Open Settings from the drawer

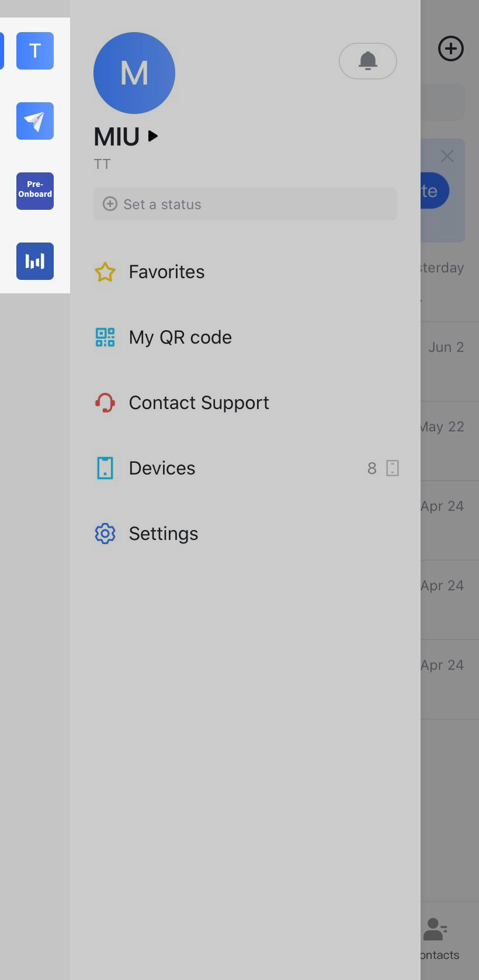click(164, 534)
